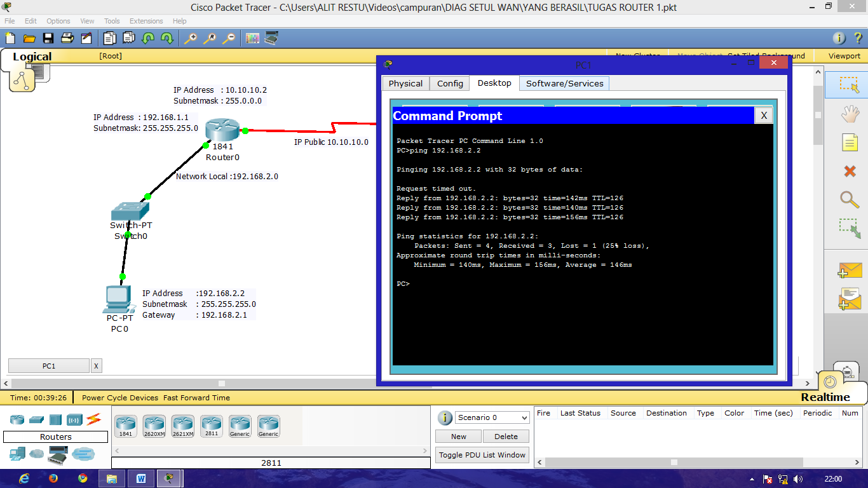Click Toggle PDU List Window button

click(482, 455)
